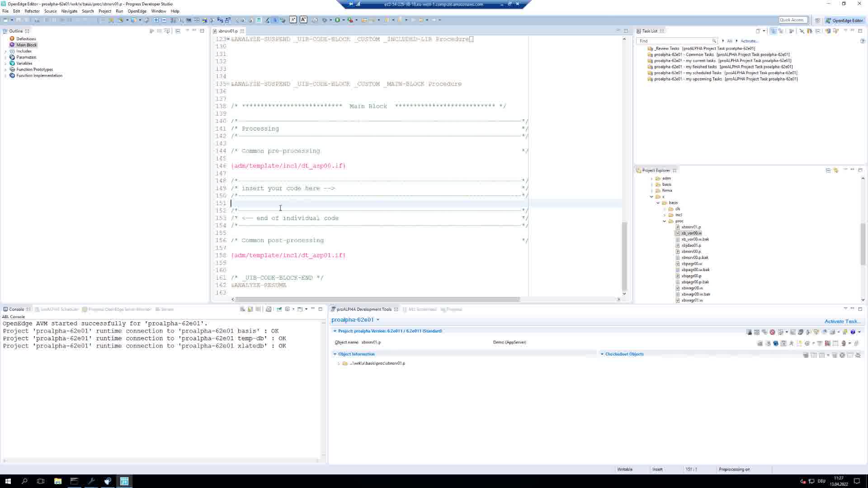Click the server icon in proALPHA tools toolbar

749,332
